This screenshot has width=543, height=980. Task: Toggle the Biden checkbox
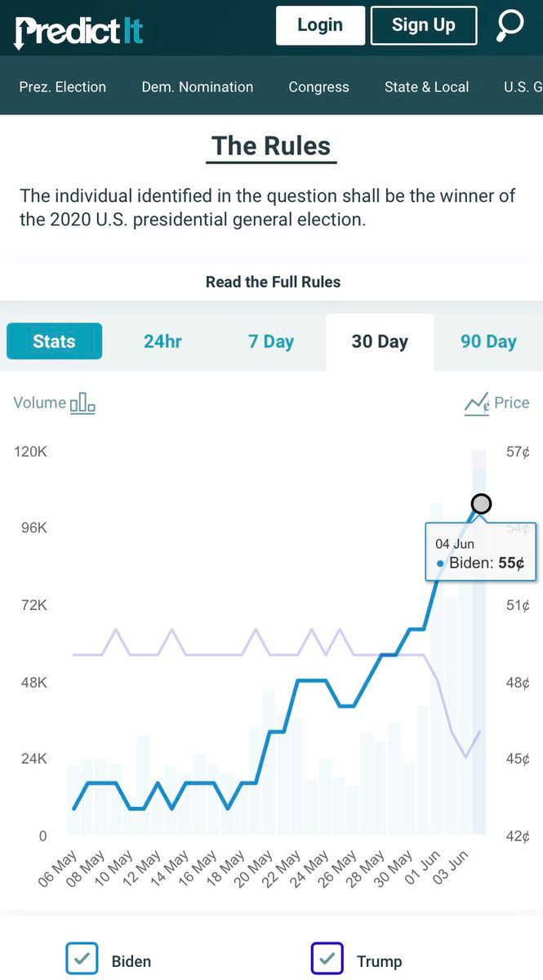[x=82, y=960]
